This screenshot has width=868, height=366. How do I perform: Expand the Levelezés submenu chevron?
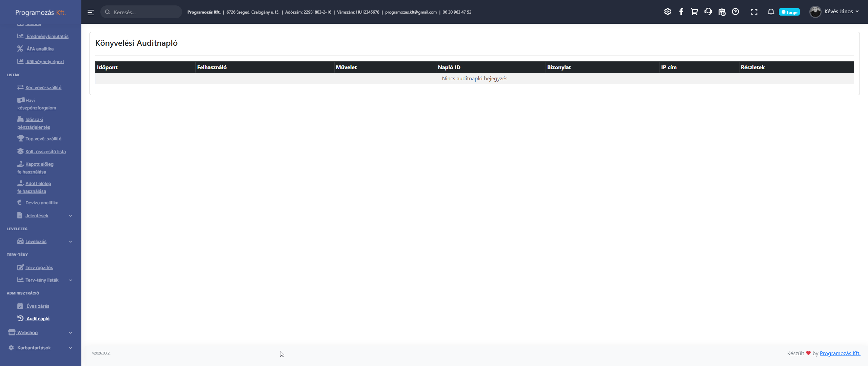[71, 242]
